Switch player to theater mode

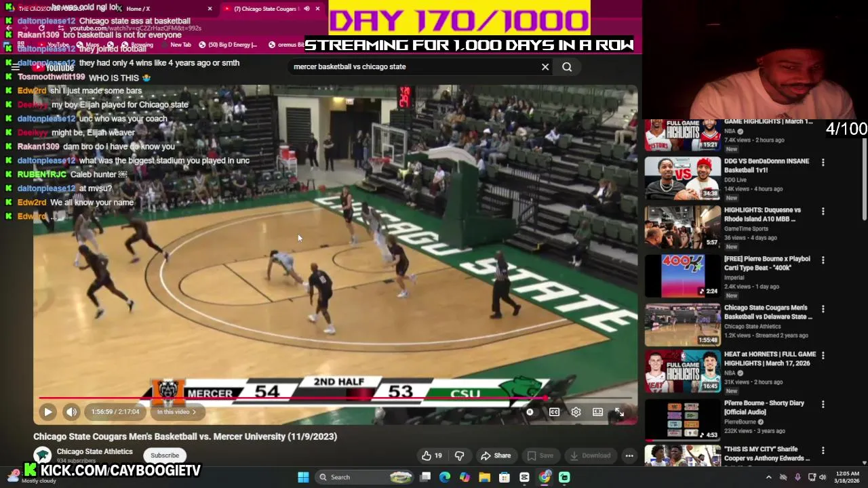(x=597, y=411)
